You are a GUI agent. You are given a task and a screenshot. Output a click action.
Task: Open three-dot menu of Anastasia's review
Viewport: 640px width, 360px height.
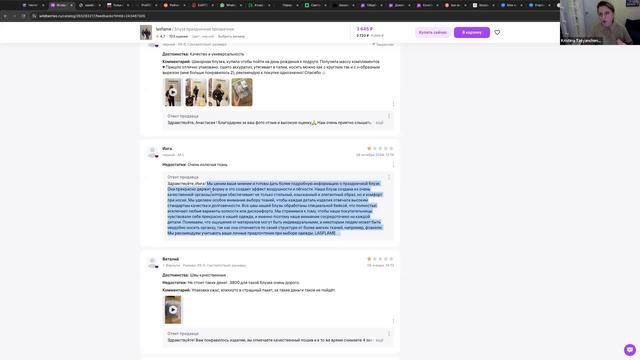pyautogui.click(x=393, y=104)
